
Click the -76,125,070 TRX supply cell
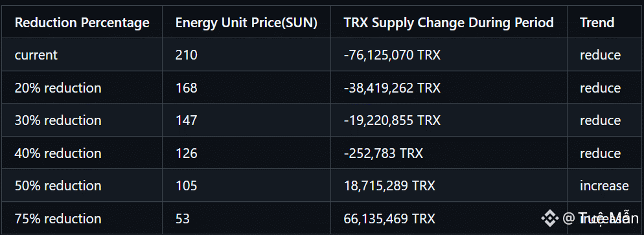[x=392, y=55]
